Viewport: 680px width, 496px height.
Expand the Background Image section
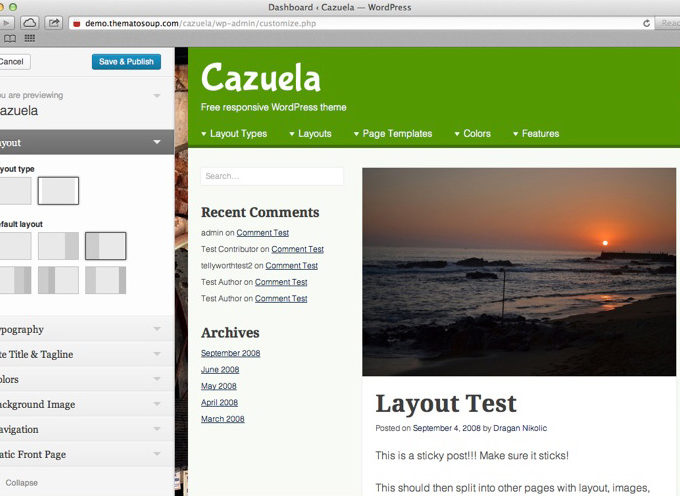pos(80,404)
